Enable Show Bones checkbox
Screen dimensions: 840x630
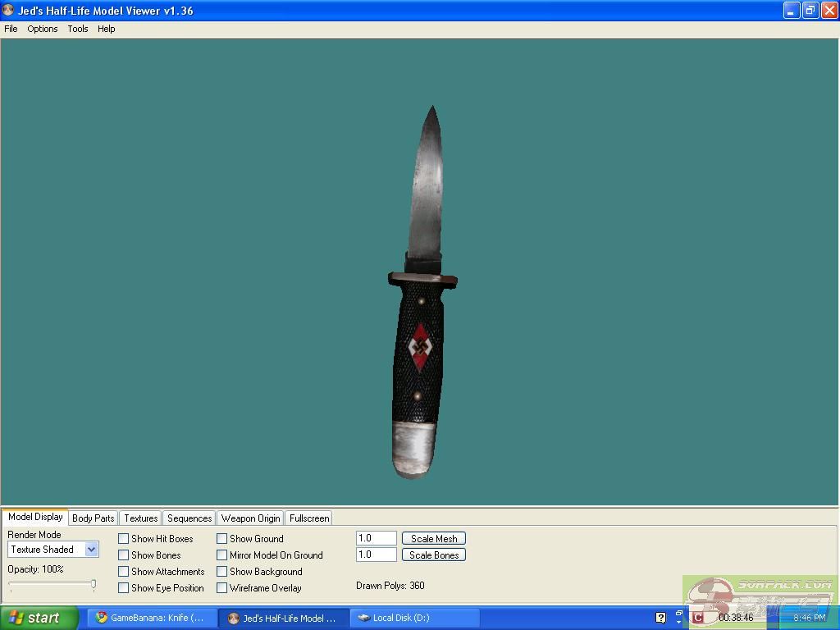coord(123,555)
